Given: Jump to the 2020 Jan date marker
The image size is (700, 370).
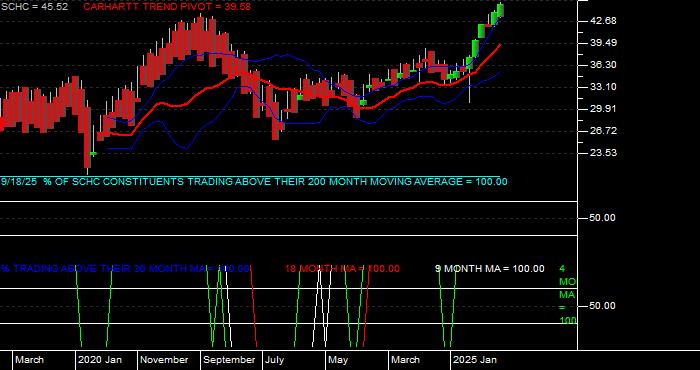Looking at the screenshot, I should pos(100,360).
